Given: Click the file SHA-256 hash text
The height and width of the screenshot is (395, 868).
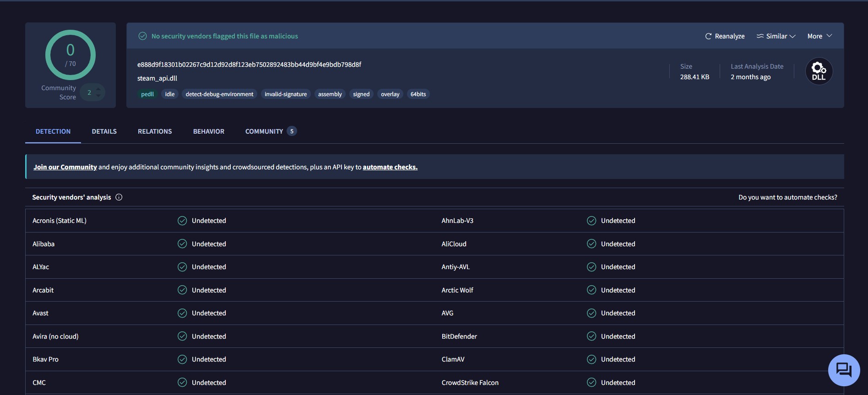Looking at the screenshot, I should (249, 65).
